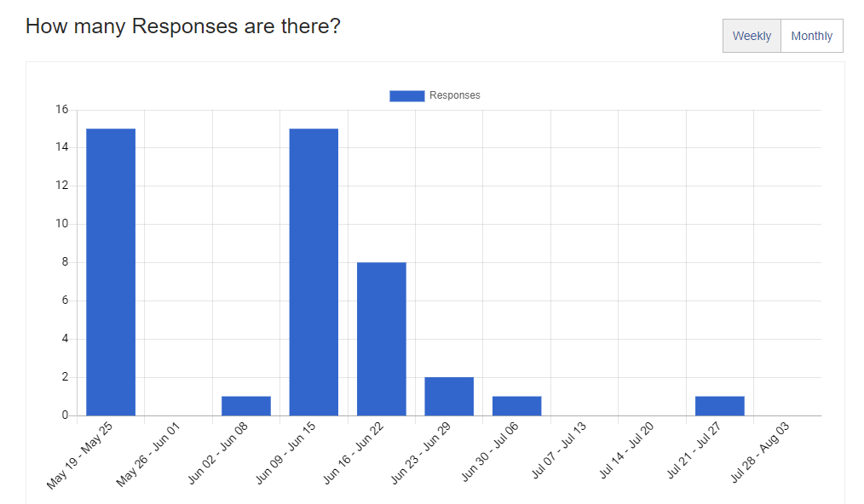Click the 0 value on the y-axis
The image size is (864, 504).
64,415
